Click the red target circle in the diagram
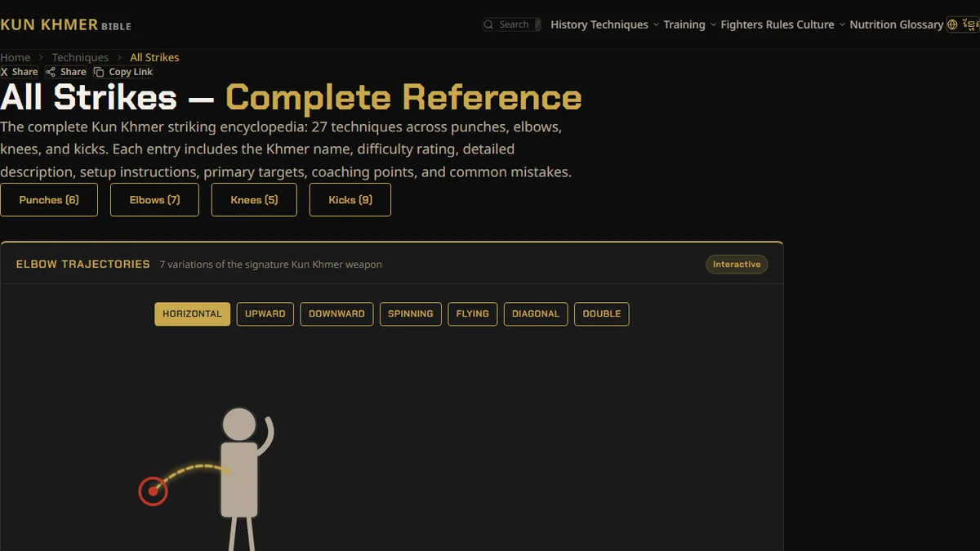 tap(153, 491)
